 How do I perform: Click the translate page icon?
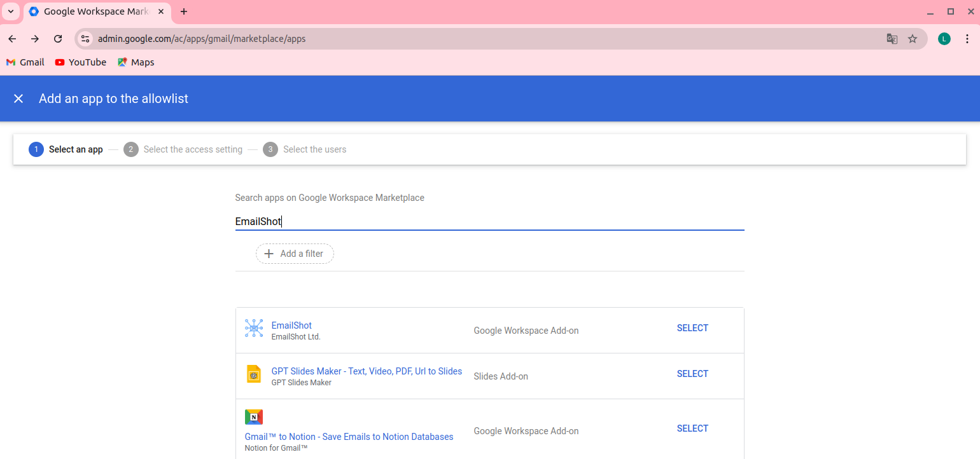coord(892,39)
